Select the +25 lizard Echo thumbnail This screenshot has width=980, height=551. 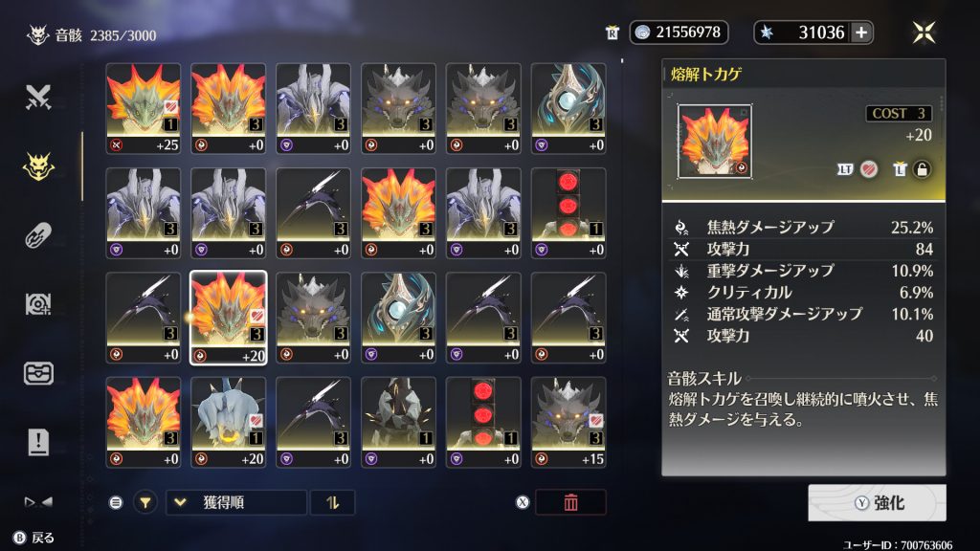tap(144, 108)
